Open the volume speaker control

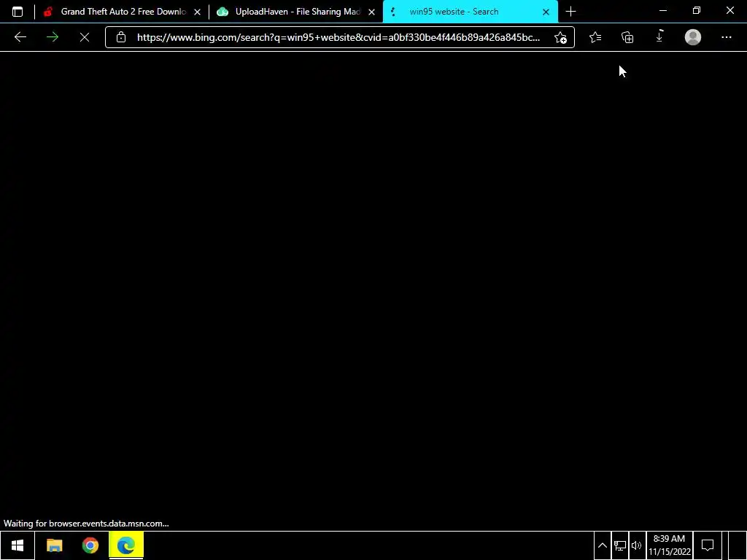point(636,545)
